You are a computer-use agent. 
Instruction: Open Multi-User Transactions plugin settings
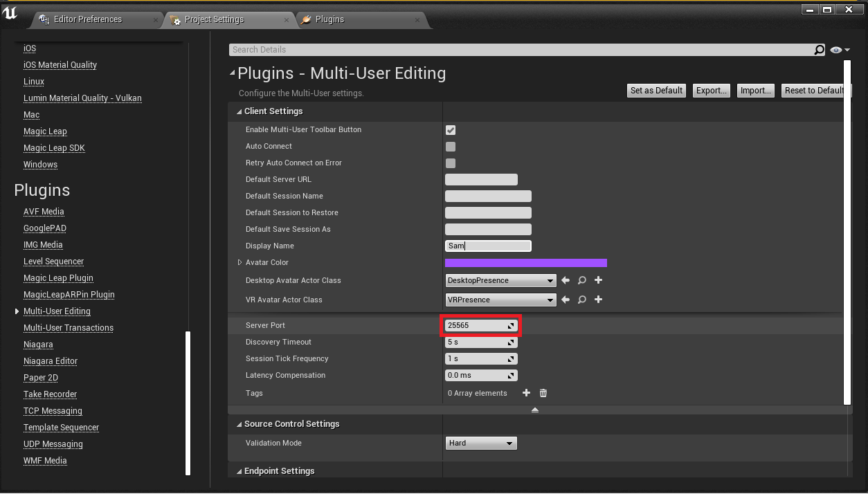[69, 328]
